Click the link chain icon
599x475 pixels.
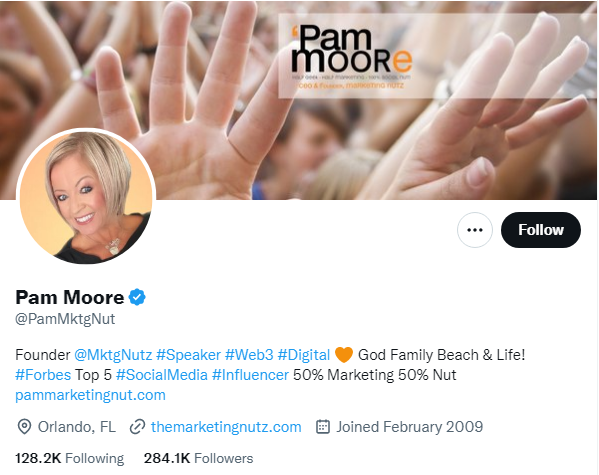click(x=137, y=427)
